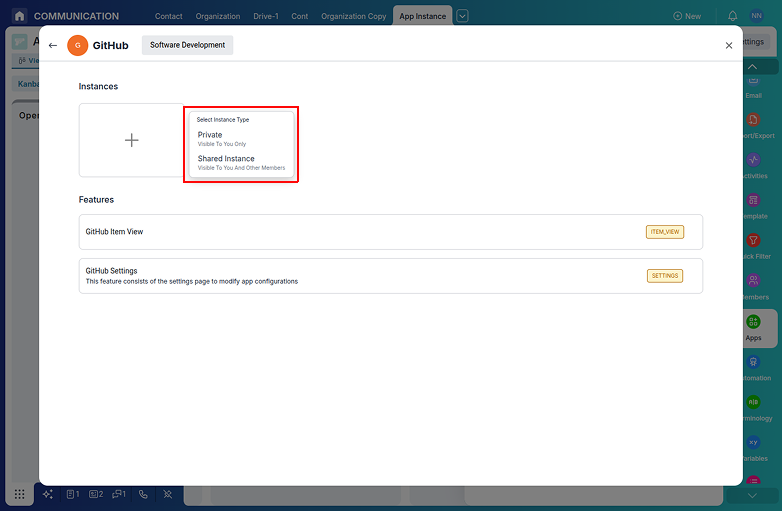Open the Quick Filter sidebar icon
This screenshot has width=782, height=511.
click(753, 240)
